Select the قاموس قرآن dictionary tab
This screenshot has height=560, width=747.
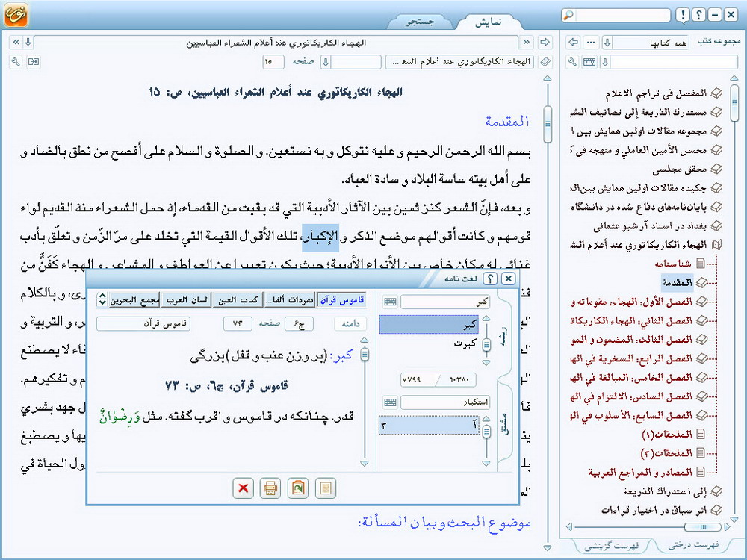coord(341,299)
